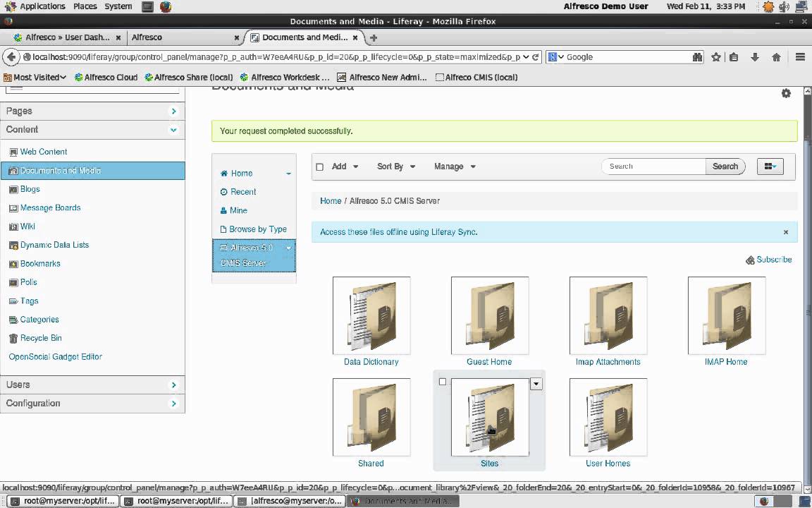Click the Mine user icon
This screenshot has height=508, width=812.
click(x=223, y=210)
